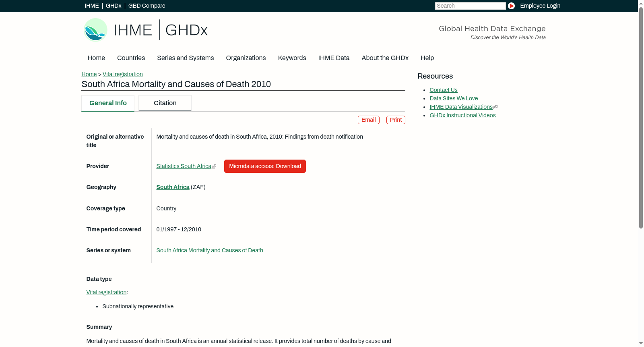Screen dimensions: 644x347
Task: Click the page title South Africa Mortality 2010
Action: click(x=176, y=84)
